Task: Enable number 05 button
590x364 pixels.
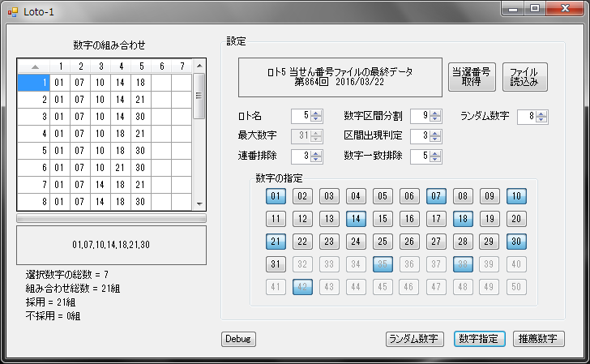Action: [x=383, y=196]
